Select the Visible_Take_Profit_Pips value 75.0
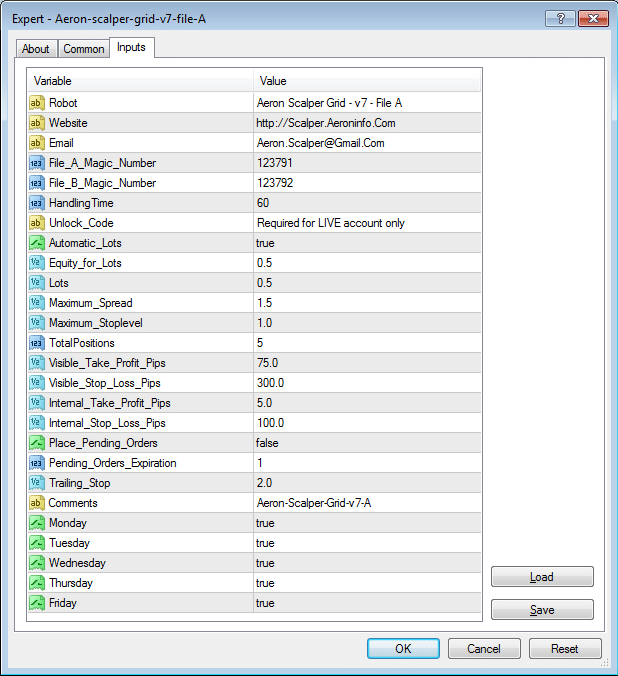Screen dimensions: 618x676 [x=267, y=363]
